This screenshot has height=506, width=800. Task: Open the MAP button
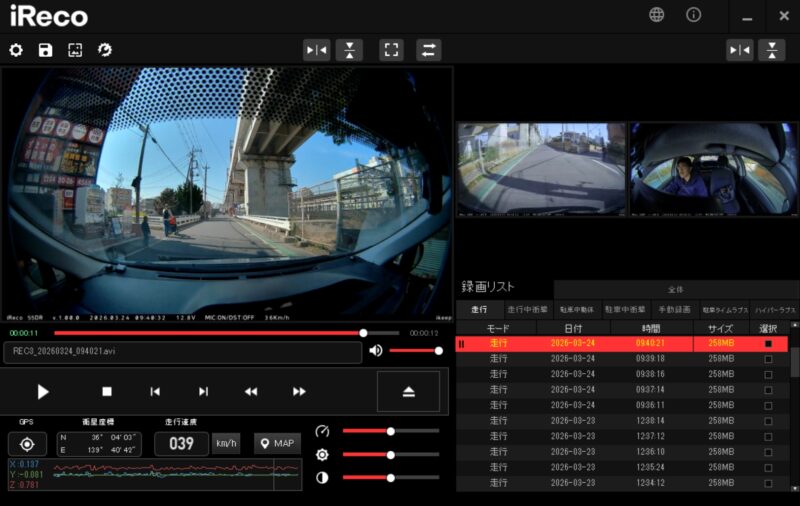pyautogui.click(x=277, y=443)
